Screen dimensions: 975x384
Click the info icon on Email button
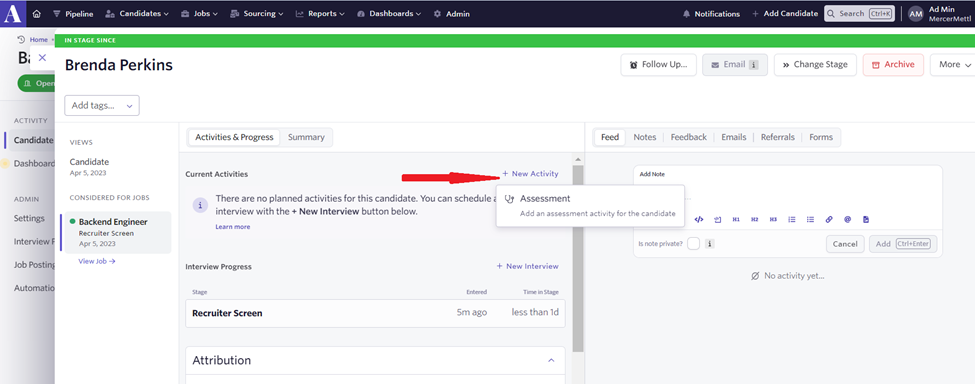[754, 65]
